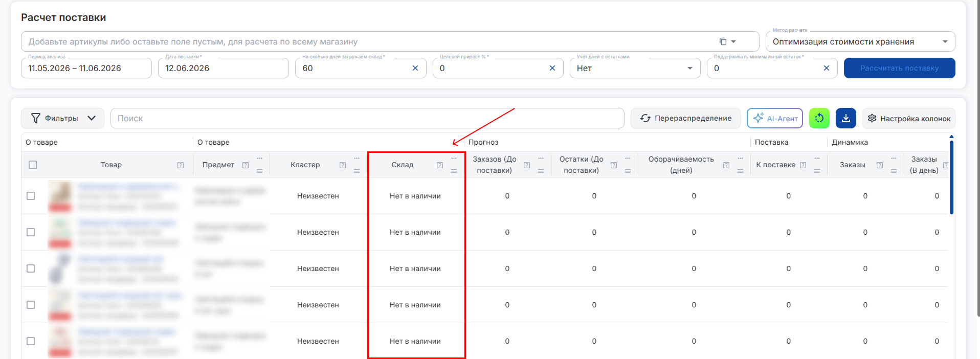Click the help icon in К поставке column

803,165
